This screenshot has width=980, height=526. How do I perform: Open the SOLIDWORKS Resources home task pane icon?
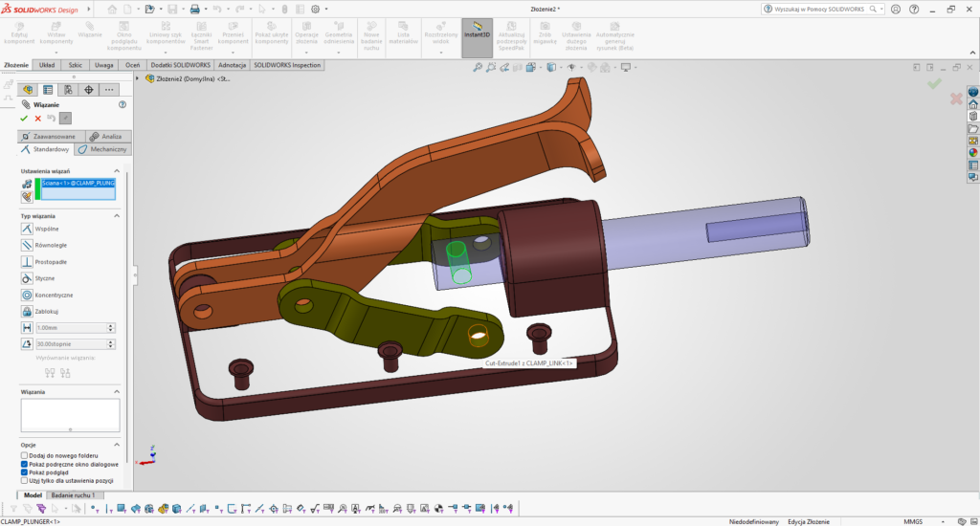coord(973,104)
